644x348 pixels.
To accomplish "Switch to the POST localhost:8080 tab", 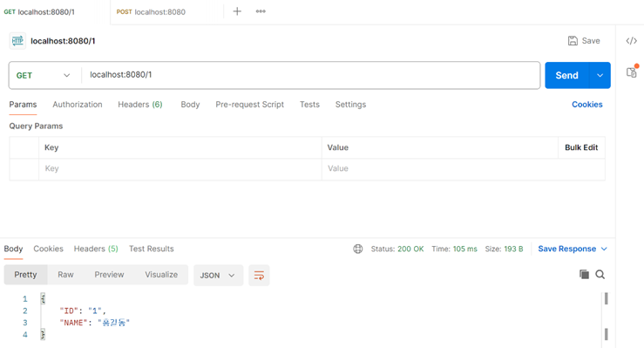I will (151, 12).
